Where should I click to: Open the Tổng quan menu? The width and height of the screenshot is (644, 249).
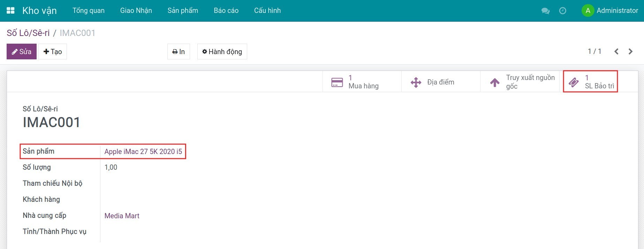(x=88, y=10)
